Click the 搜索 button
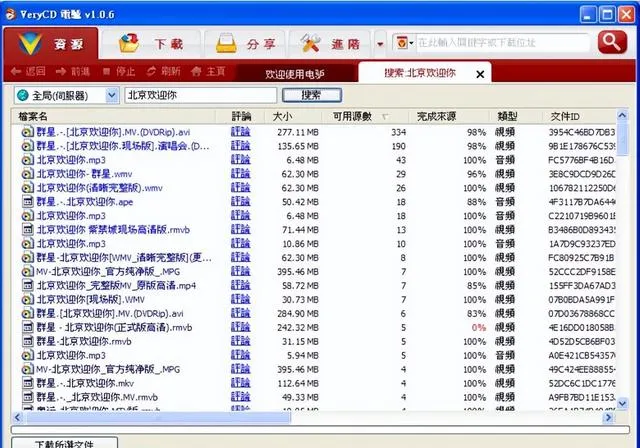This screenshot has height=448, width=640. click(x=312, y=95)
